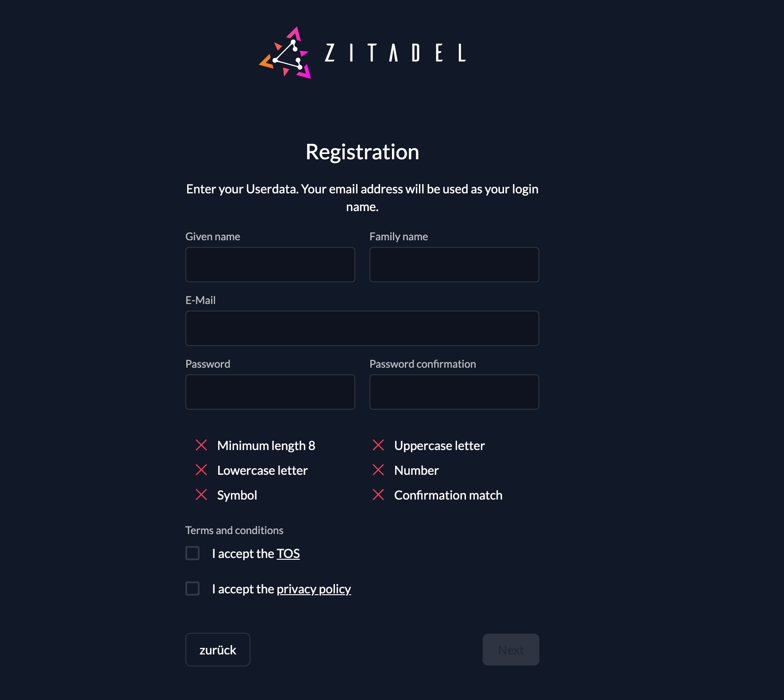Click the ZITADEL logo icon
784x700 pixels.
(285, 53)
